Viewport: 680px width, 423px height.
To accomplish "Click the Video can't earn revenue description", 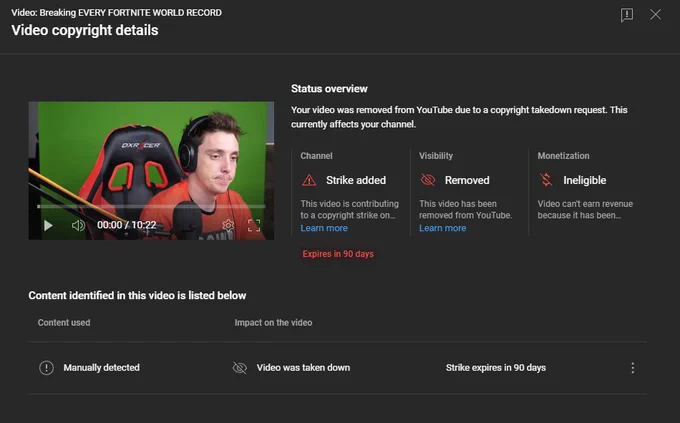I will (x=585, y=210).
